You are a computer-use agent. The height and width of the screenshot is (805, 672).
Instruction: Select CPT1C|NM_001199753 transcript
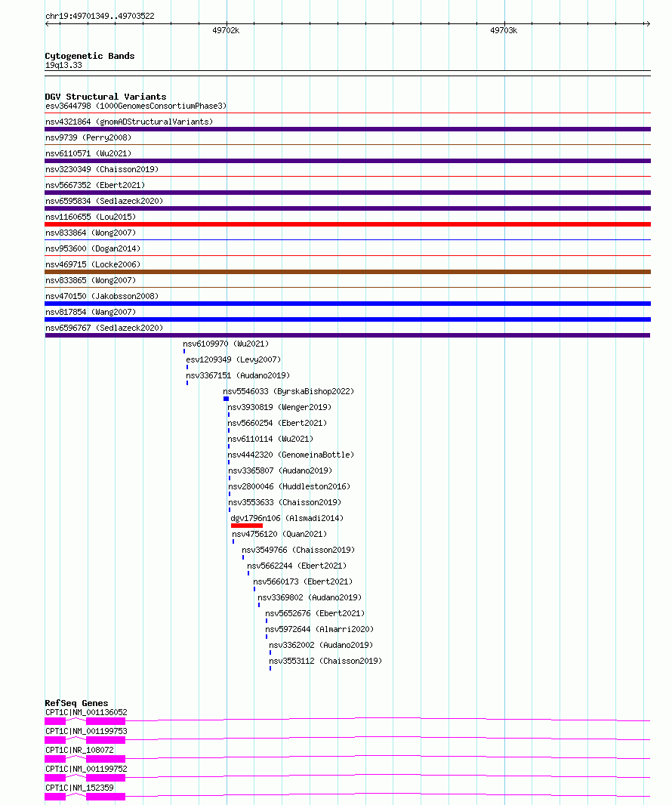[x=86, y=732]
